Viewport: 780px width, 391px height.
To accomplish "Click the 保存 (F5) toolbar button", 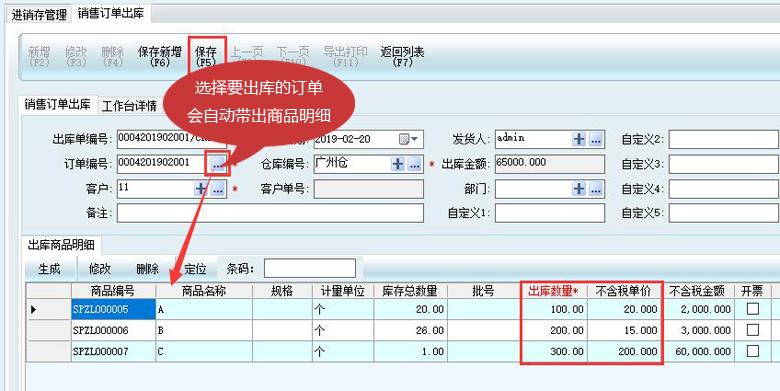I will (206, 57).
